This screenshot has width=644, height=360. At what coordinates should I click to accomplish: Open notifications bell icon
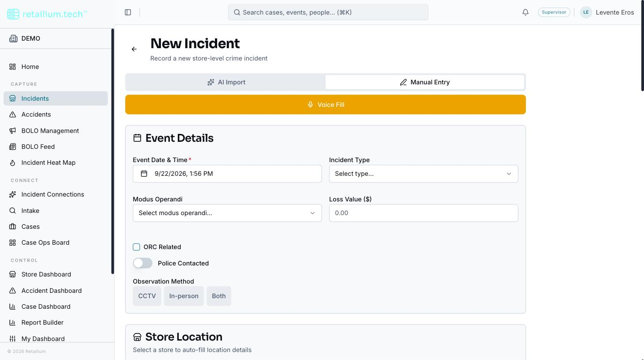525,12
